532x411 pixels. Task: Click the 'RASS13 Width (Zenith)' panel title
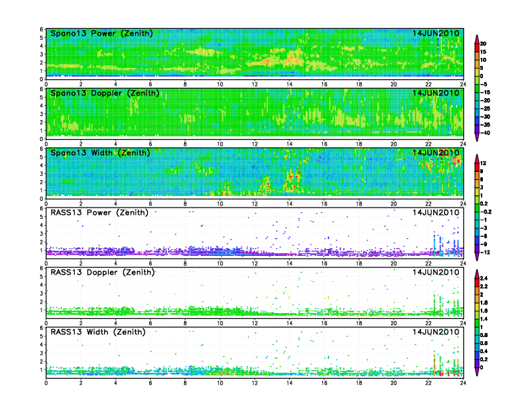[97, 332]
